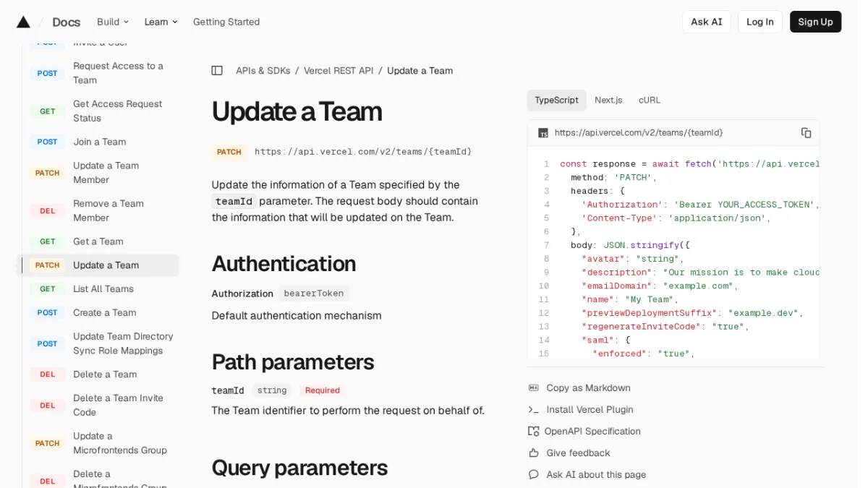Click the Required badge for teamId

(x=322, y=390)
